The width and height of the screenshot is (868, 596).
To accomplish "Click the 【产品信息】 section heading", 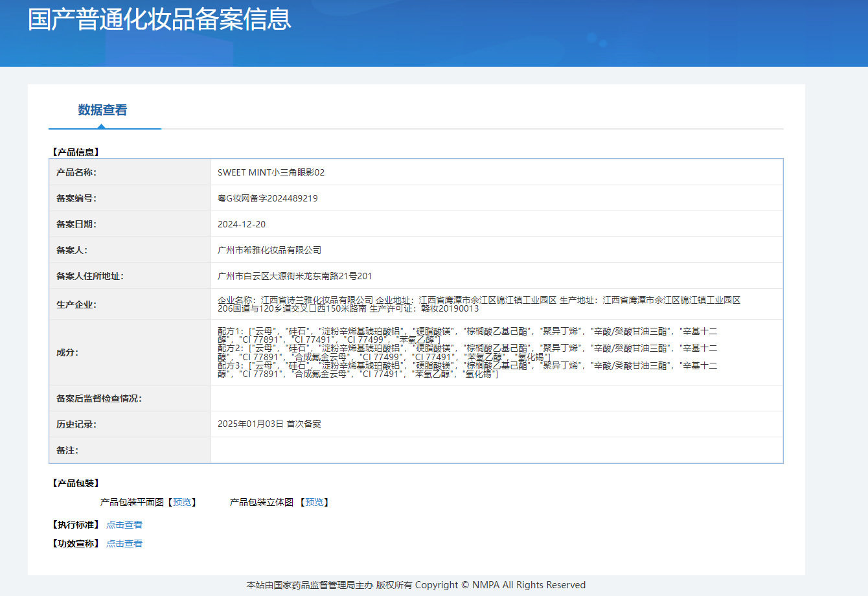I will pyautogui.click(x=74, y=152).
